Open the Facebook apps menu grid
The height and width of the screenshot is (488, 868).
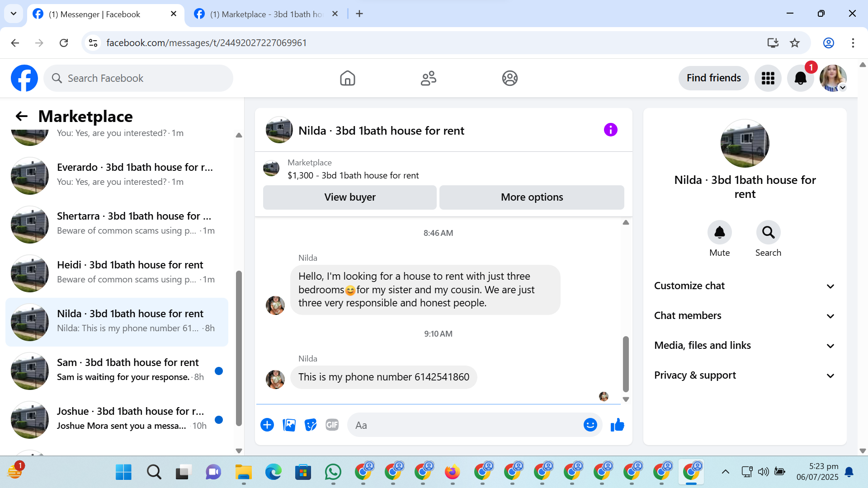768,78
